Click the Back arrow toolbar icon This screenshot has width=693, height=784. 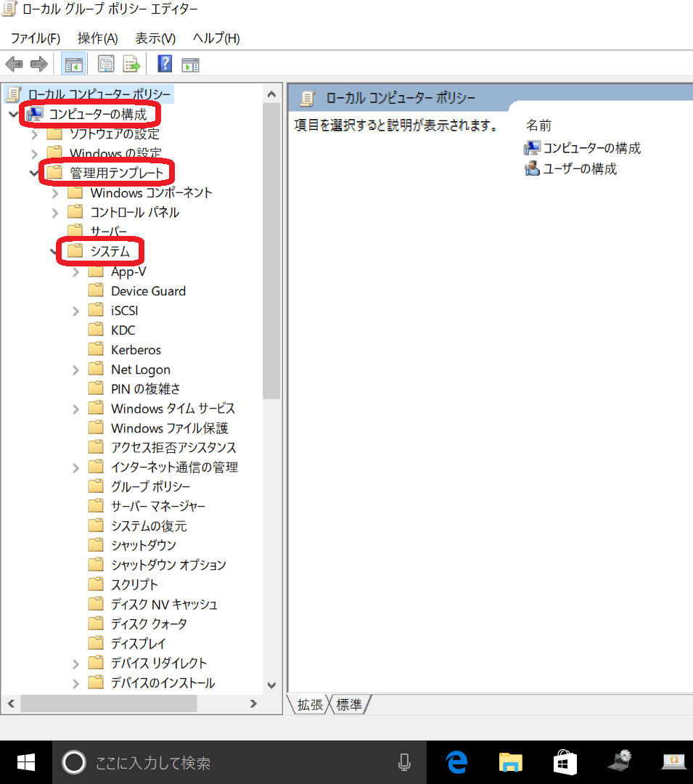pyautogui.click(x=14, y=64)
